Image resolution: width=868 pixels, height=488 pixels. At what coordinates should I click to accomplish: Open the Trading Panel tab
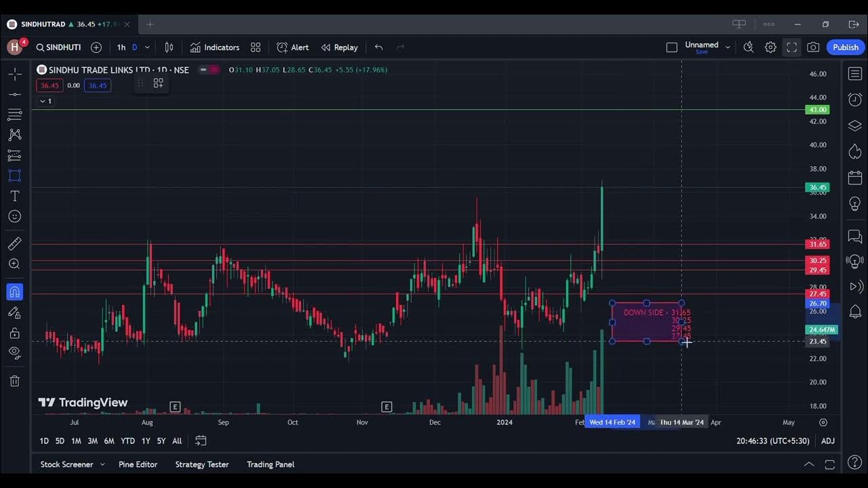tap(271, 464)
